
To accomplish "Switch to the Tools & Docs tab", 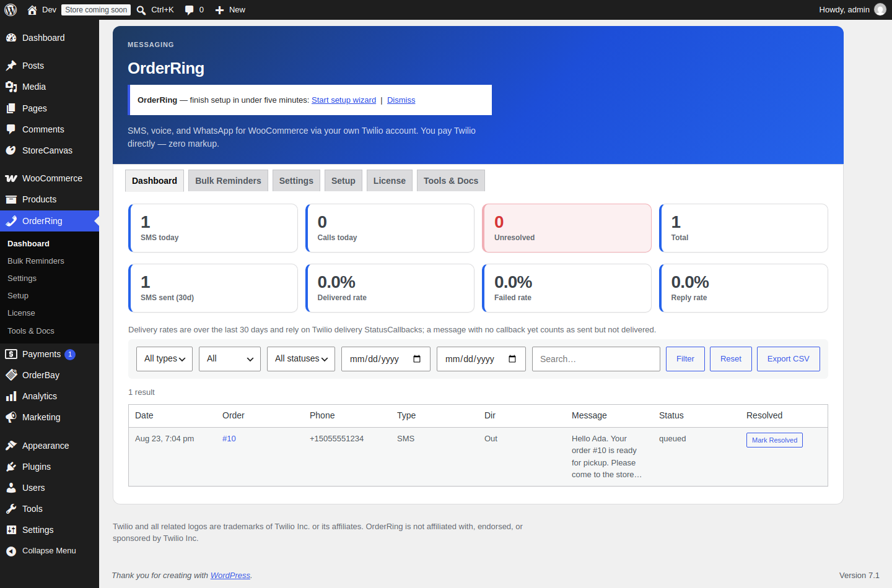I will click(x=451, y=181).
